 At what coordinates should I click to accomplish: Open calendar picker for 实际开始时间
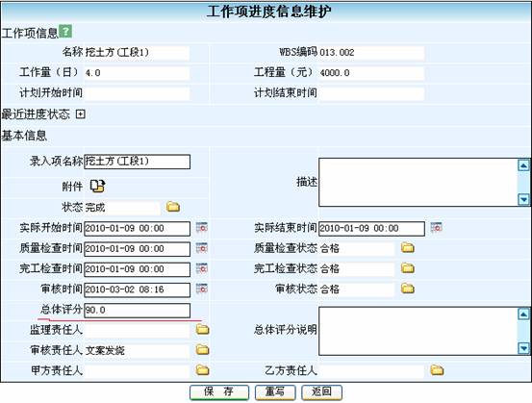point(201,228)
